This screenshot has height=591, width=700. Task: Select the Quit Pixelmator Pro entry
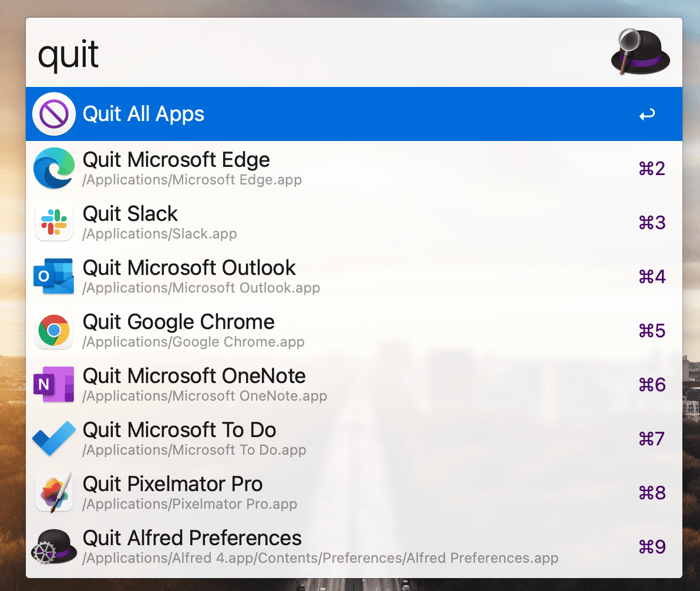pyautogui.click(x=354, y=492)
